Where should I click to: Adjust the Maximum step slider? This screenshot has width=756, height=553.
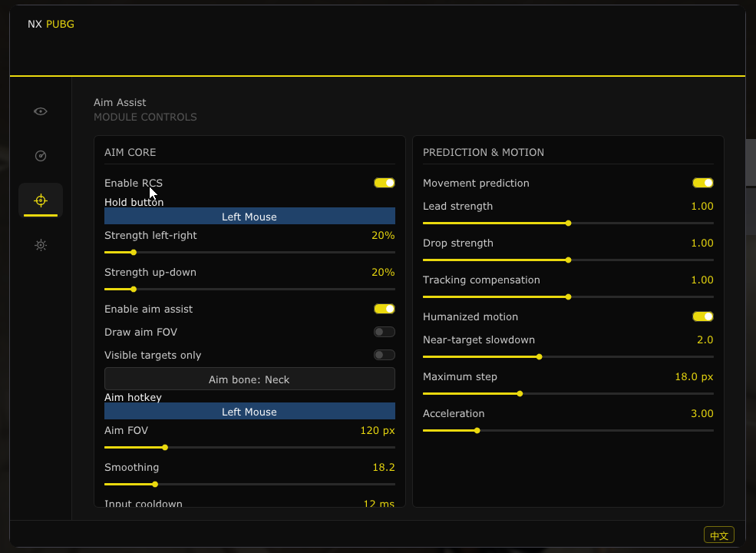[x=568, y=394]
